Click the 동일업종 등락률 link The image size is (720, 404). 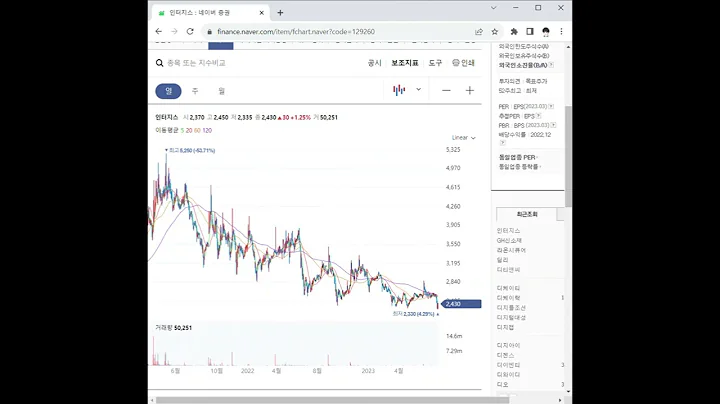(519, 167)
